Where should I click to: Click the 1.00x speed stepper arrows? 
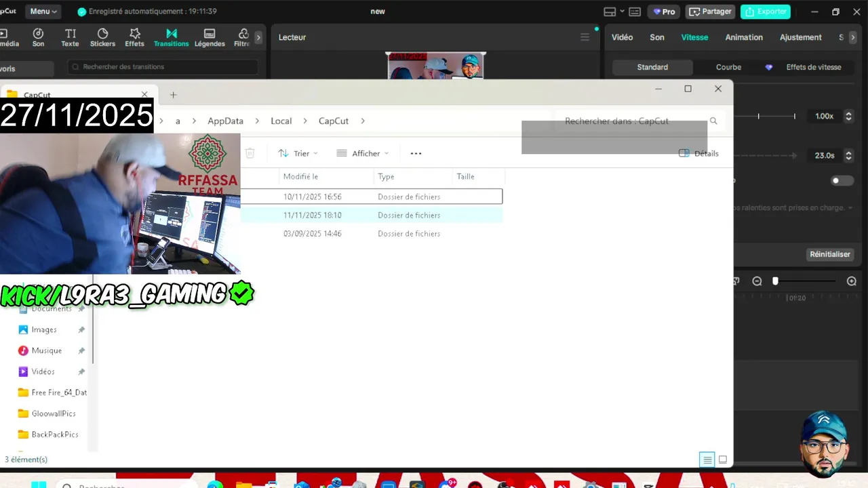(848, 117)
